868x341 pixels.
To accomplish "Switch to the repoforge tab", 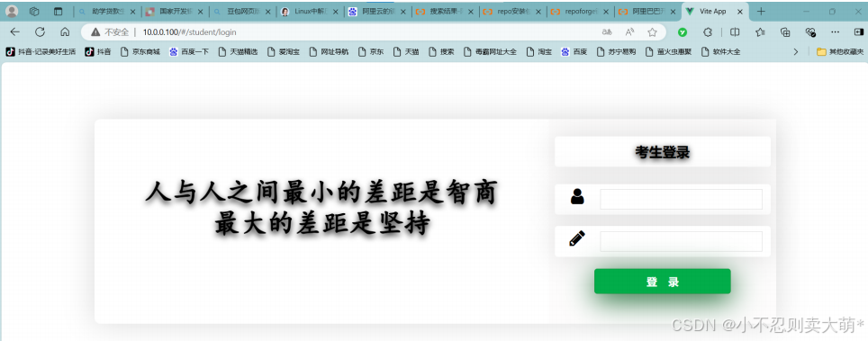I will point(580,11).
